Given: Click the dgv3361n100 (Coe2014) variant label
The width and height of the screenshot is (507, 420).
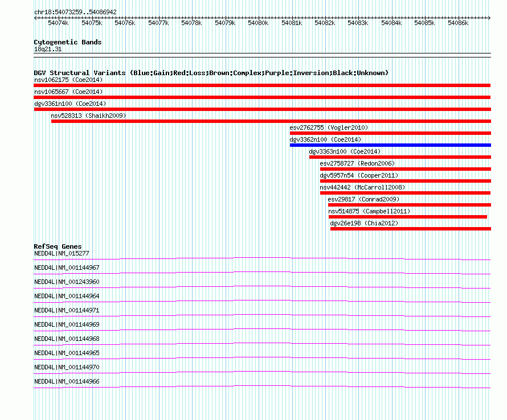Looking at the screenshot, I should (70, 104).
